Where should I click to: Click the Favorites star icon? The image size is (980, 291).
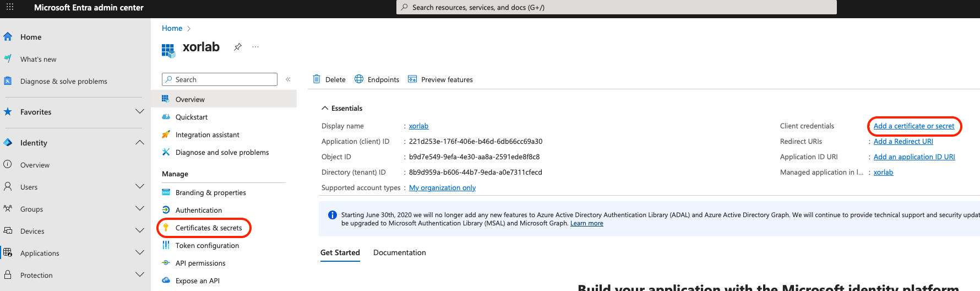[8, 111]
